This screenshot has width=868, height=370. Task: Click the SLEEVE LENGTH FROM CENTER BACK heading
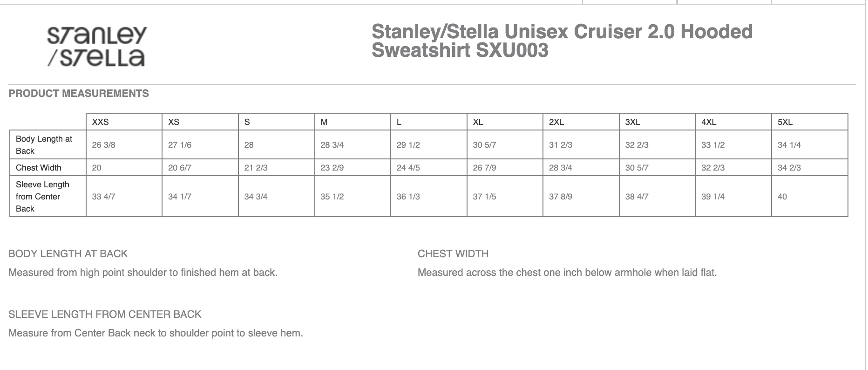click(105, 314)
